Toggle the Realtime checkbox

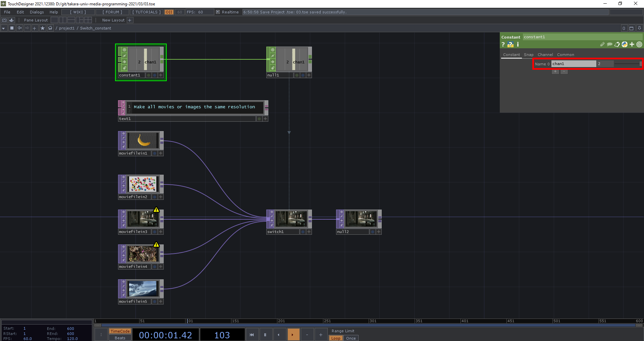(x=218, y=12)
